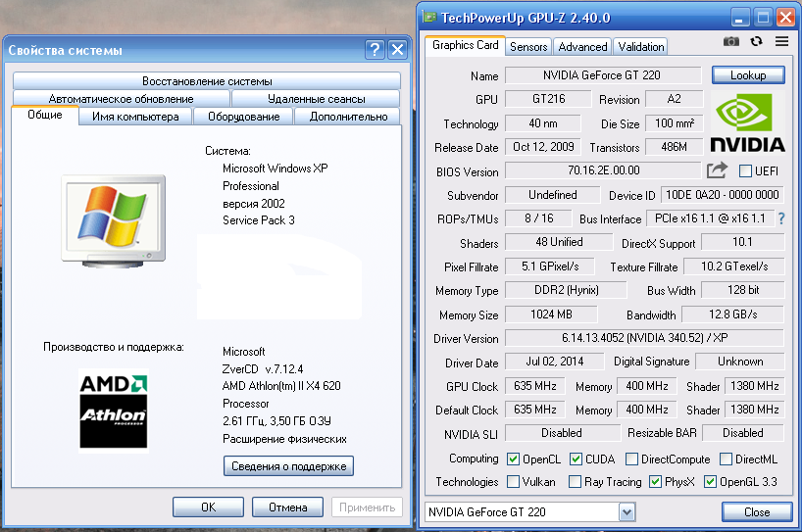Toggle the OpenGL 3.3 checkbox
This screenshot has width=802, height=532.
click(710, 481)
